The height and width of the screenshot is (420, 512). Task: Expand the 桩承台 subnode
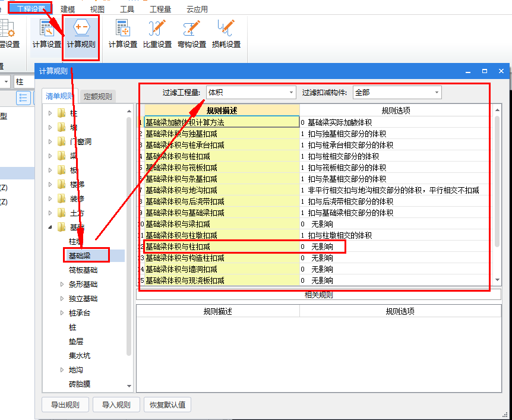(62, 313)
